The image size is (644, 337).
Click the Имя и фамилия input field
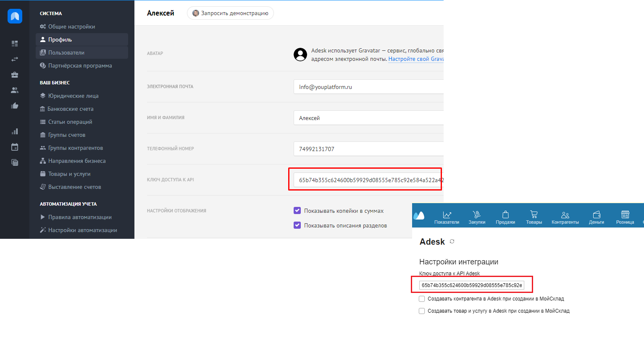(368, 118)
